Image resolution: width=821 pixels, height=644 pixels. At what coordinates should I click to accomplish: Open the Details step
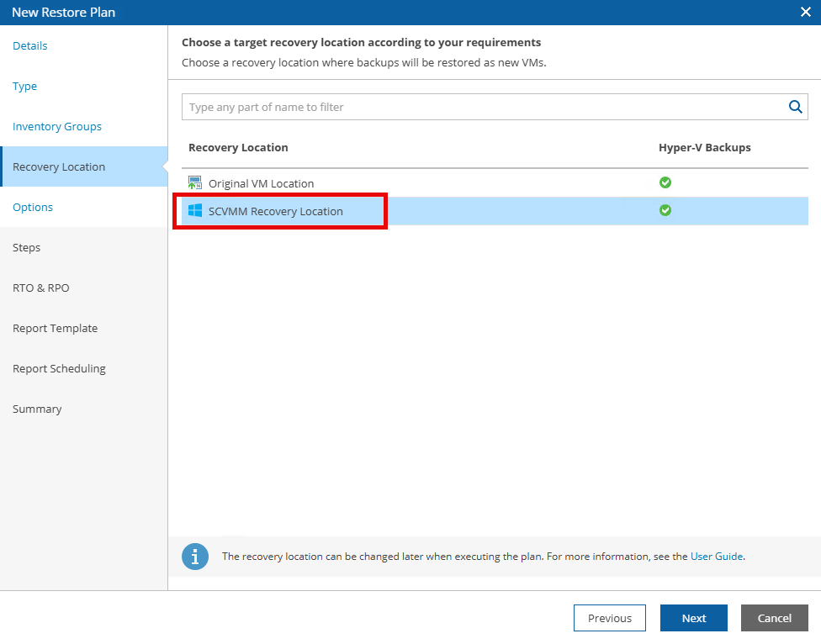point(30,45)
